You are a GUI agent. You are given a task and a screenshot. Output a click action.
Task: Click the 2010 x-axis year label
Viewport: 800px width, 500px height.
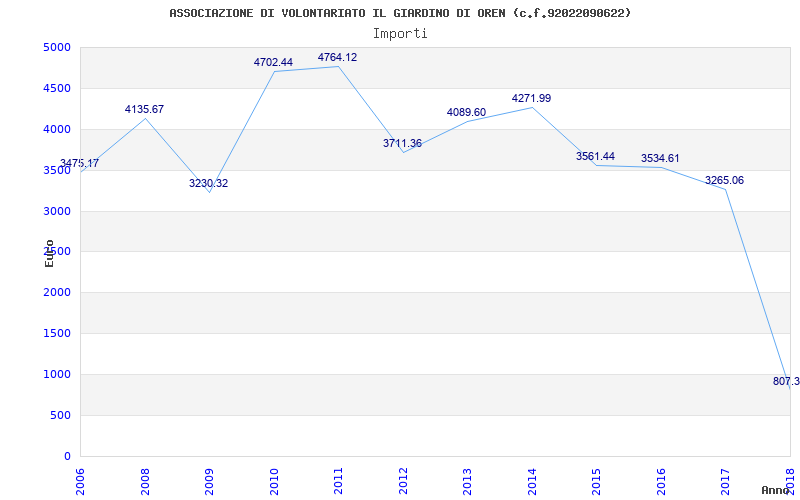tap(274, 480)
